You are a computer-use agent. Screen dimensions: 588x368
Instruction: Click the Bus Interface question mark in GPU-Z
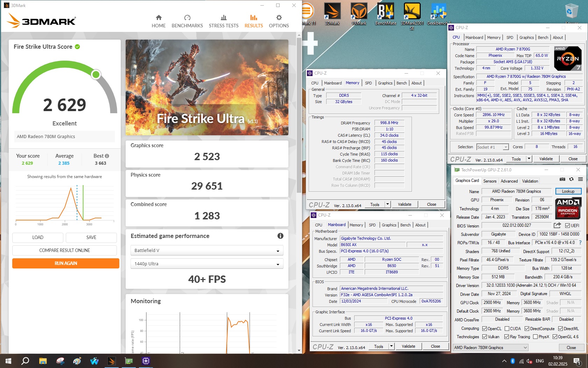pos(580,243)
